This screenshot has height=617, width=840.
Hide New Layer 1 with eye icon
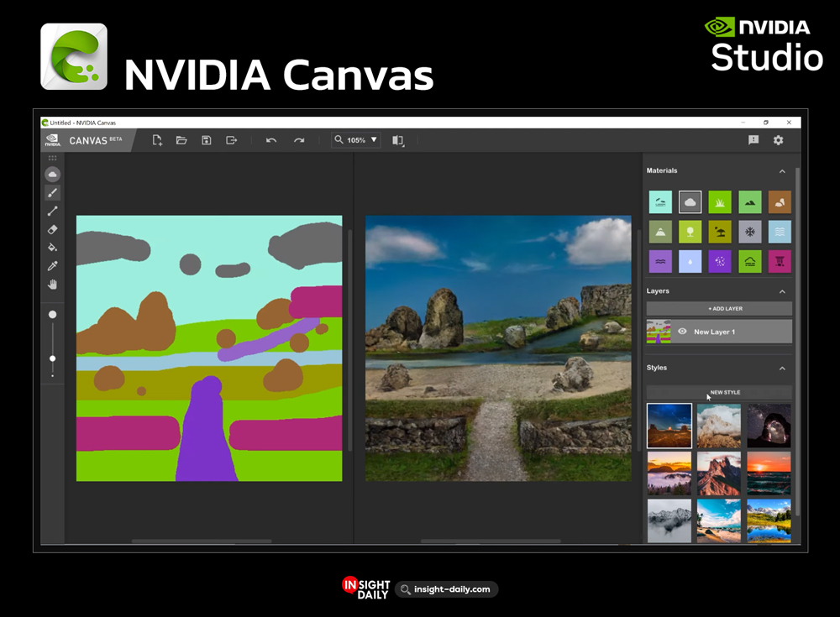point(682,332)
